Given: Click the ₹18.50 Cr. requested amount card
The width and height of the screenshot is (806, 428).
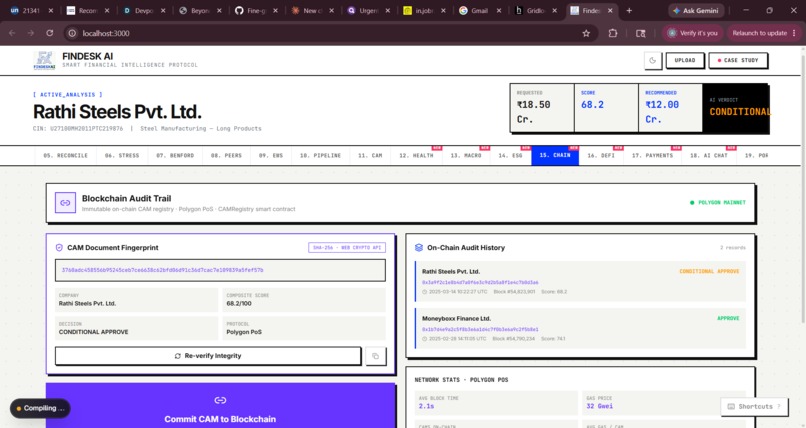Looking at the screenshot, I should tap(542, 108).
